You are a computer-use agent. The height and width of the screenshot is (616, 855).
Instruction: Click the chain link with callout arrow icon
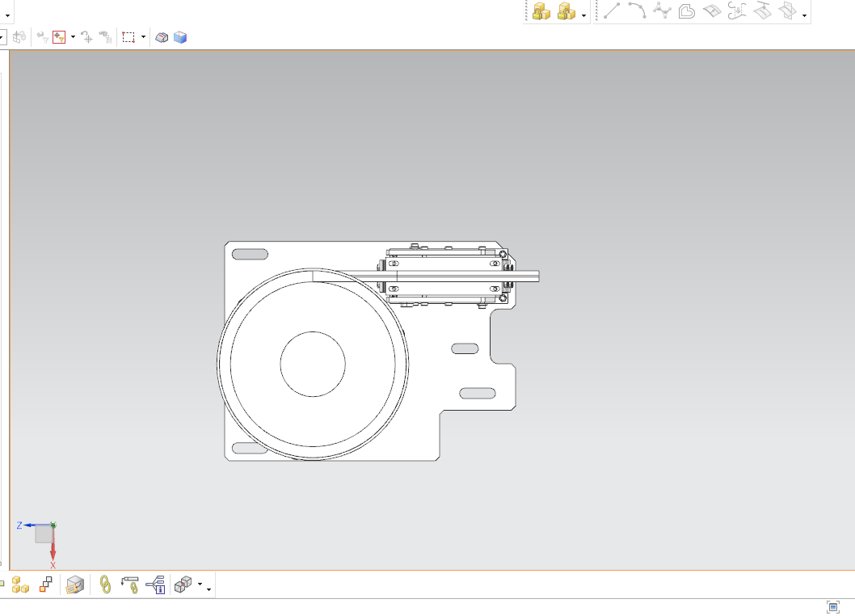[x=130, y=585]
